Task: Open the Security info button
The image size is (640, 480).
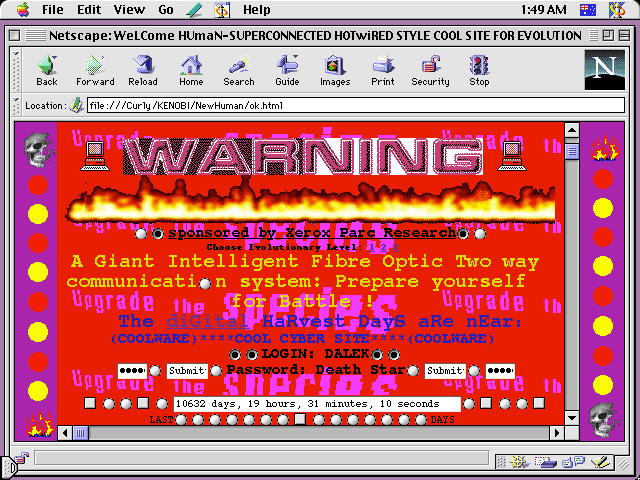Action: (430, 70)
